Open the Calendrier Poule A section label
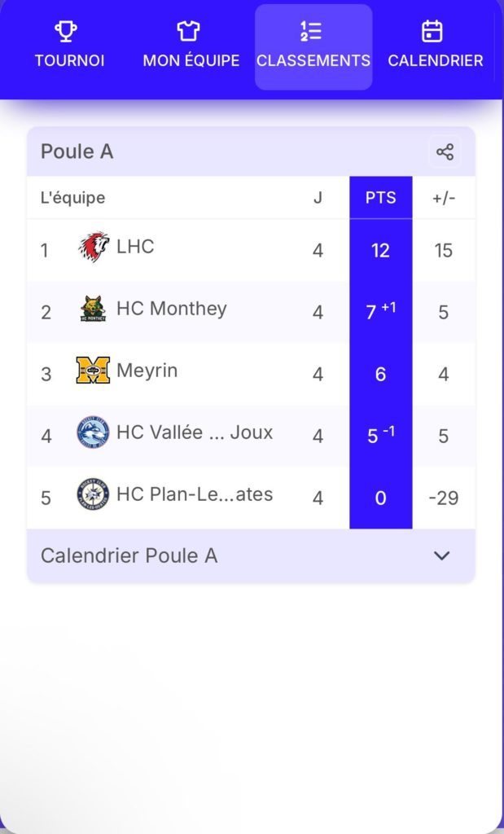The image size is (504, 834). click(x=129, y=555)
